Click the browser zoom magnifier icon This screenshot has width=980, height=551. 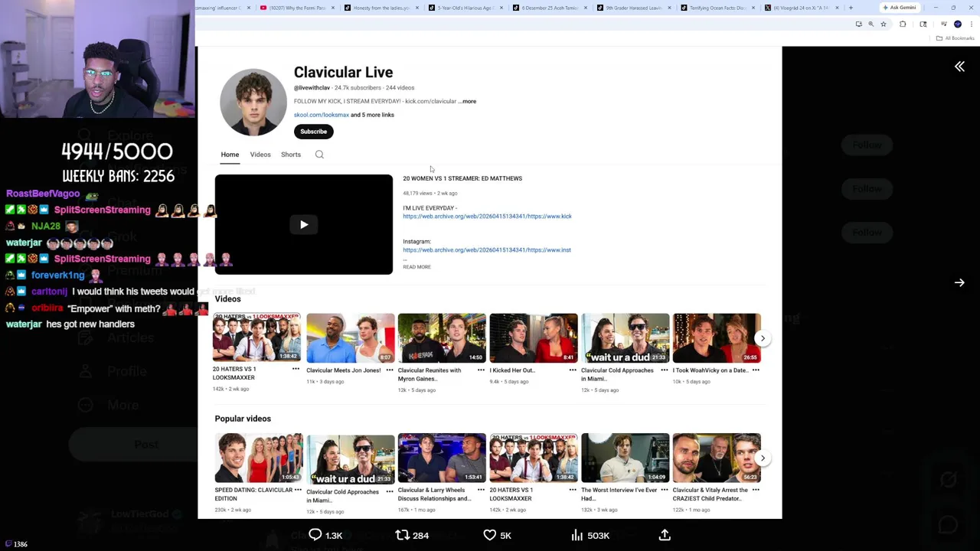pyautogui.click(x=871, y=24)
